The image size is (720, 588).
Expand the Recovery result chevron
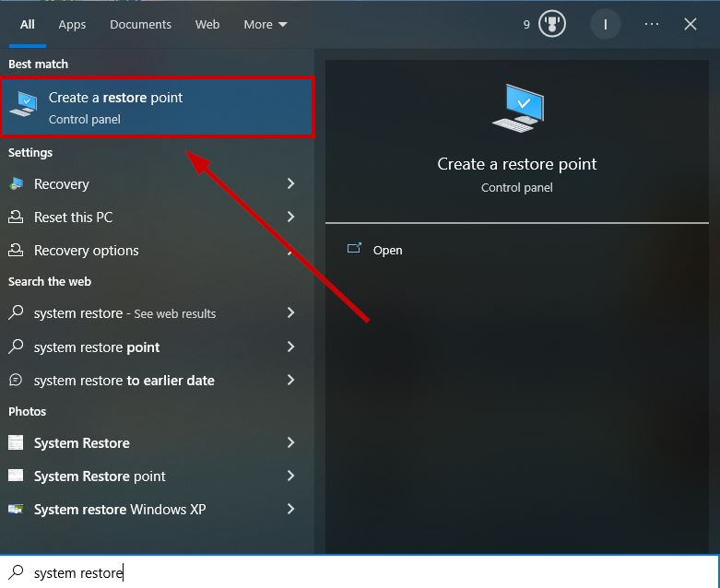tap(290, 183)
